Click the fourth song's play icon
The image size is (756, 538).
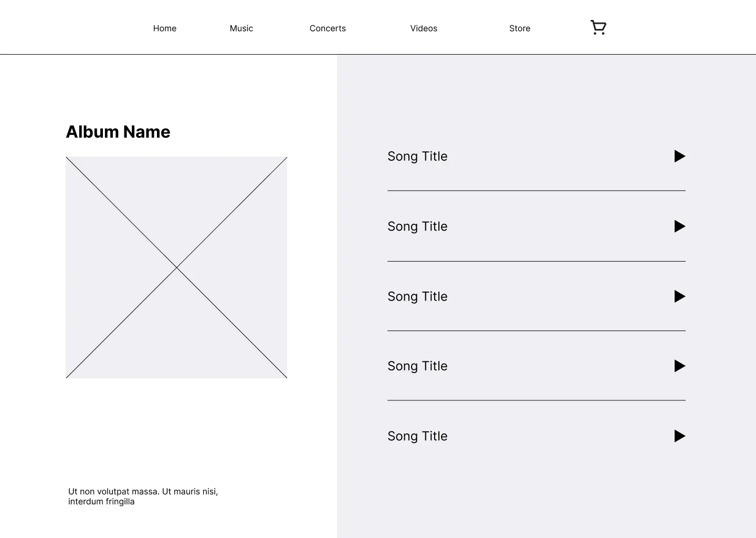pos(679,366)
